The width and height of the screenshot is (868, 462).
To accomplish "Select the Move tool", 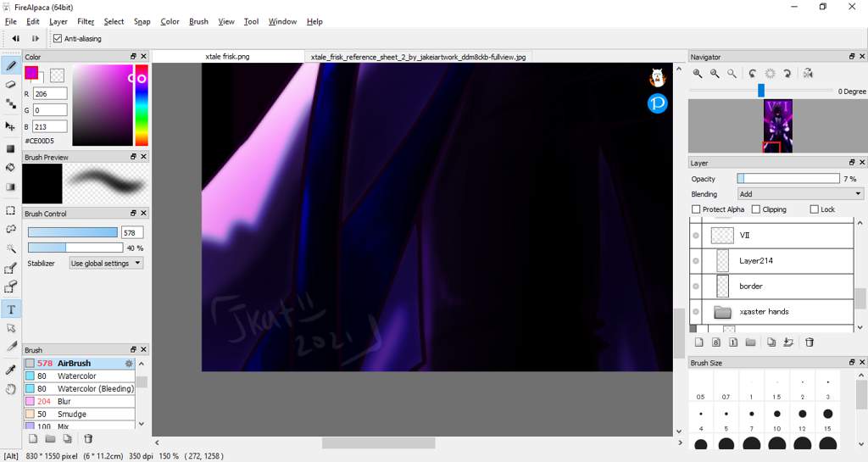I will tap(10, 126).
